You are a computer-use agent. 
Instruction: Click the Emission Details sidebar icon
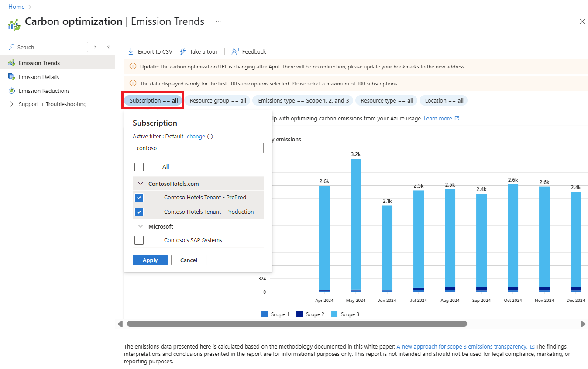tap(12, 77)
